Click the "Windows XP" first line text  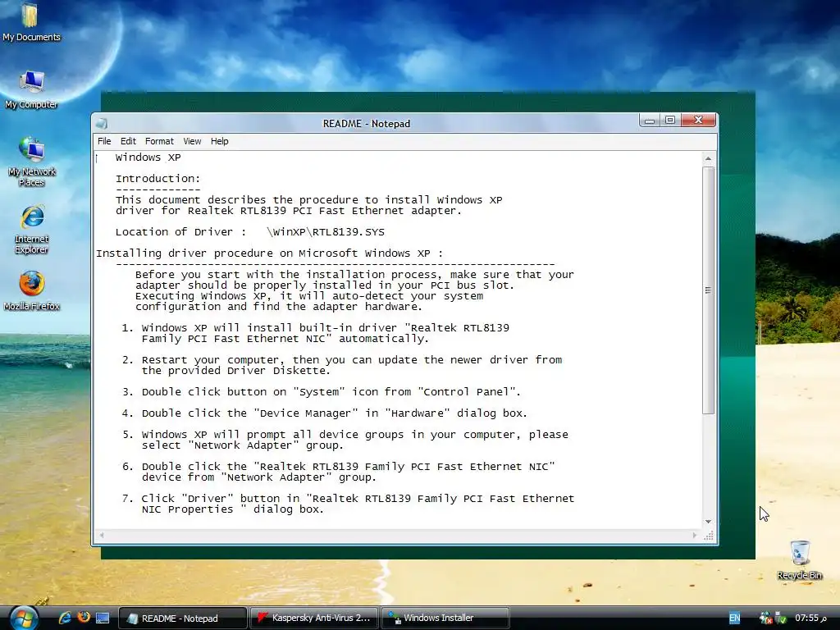tap(148, 157)
